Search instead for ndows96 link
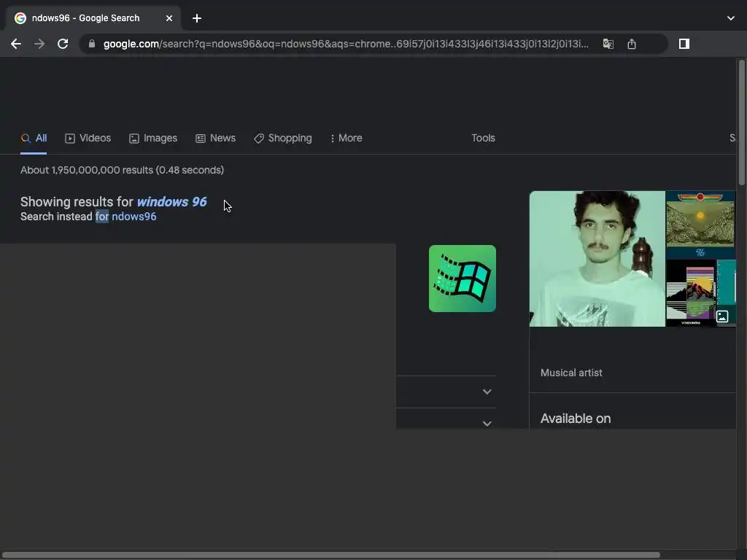Screen dimensions: 747x560 click(x=134, y=217)
